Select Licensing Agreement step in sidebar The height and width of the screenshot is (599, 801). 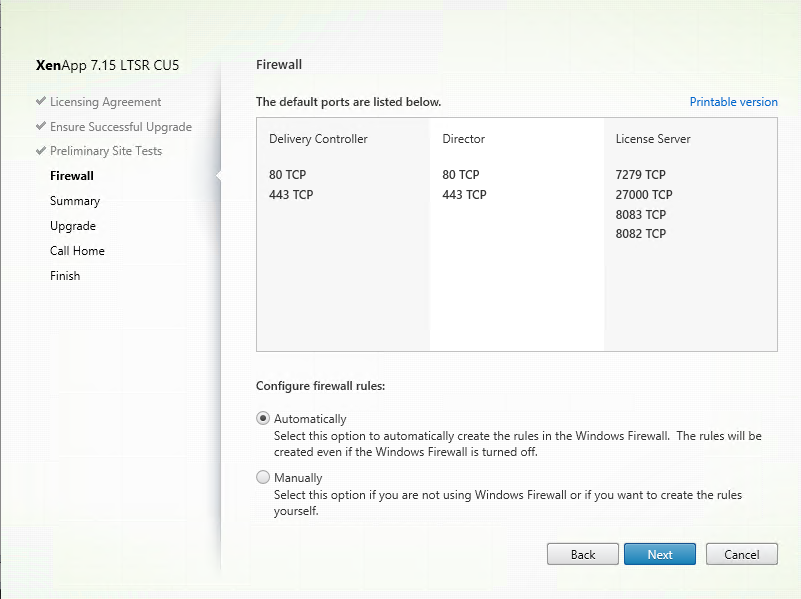tap(105, 102)
